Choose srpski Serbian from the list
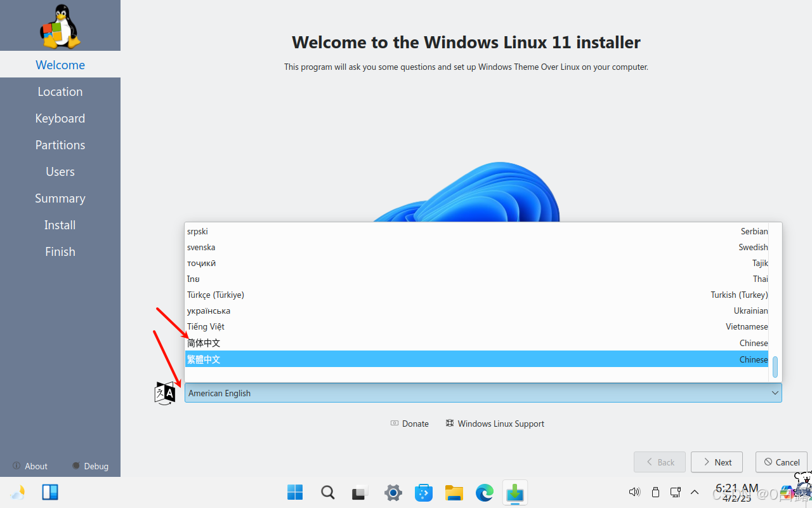Viewport: 812px width, 508px height. [x=477, y=231]
